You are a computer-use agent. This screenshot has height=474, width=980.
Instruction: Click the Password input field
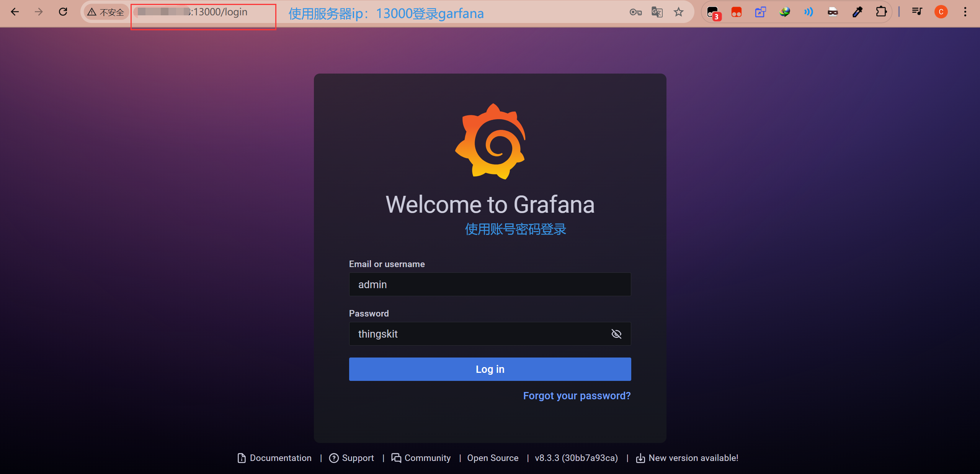(479, 334)
